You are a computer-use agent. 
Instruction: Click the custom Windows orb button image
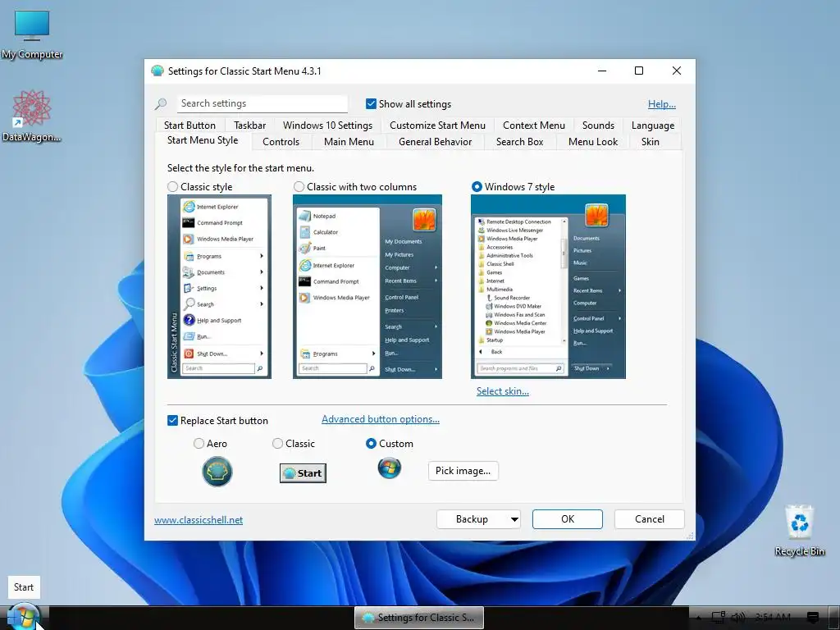390,468
